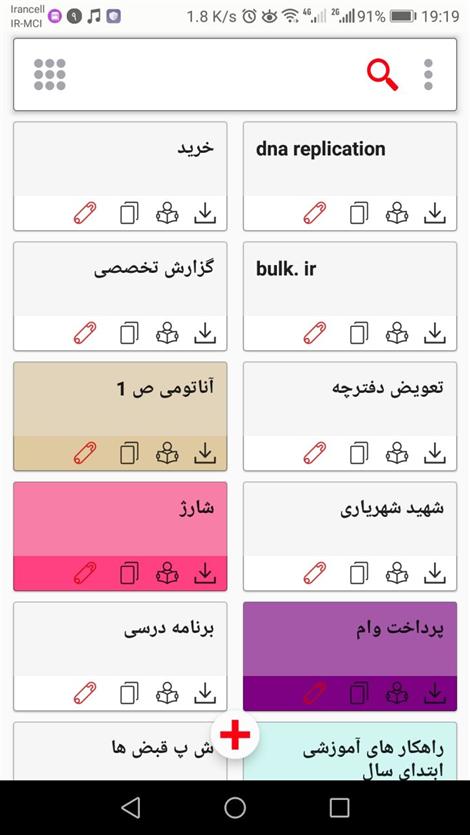Tap the Android back navigation button
The image size is (470, 835).
tap(131, 807)
